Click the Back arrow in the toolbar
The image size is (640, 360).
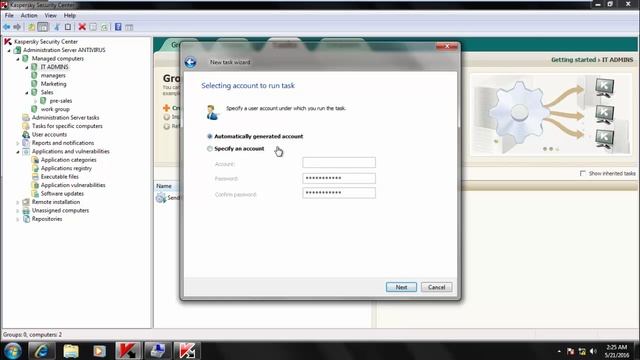[x=7, y=27]
